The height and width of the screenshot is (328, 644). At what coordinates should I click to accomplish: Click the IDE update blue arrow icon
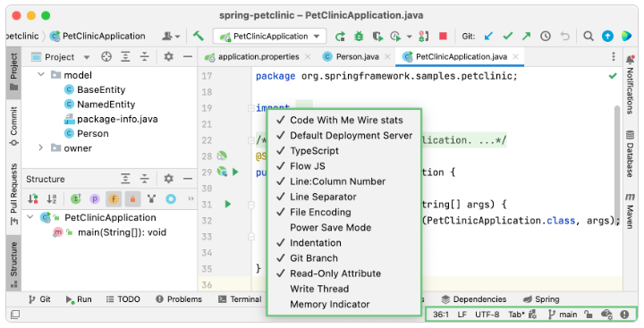[x=607, y=36]
